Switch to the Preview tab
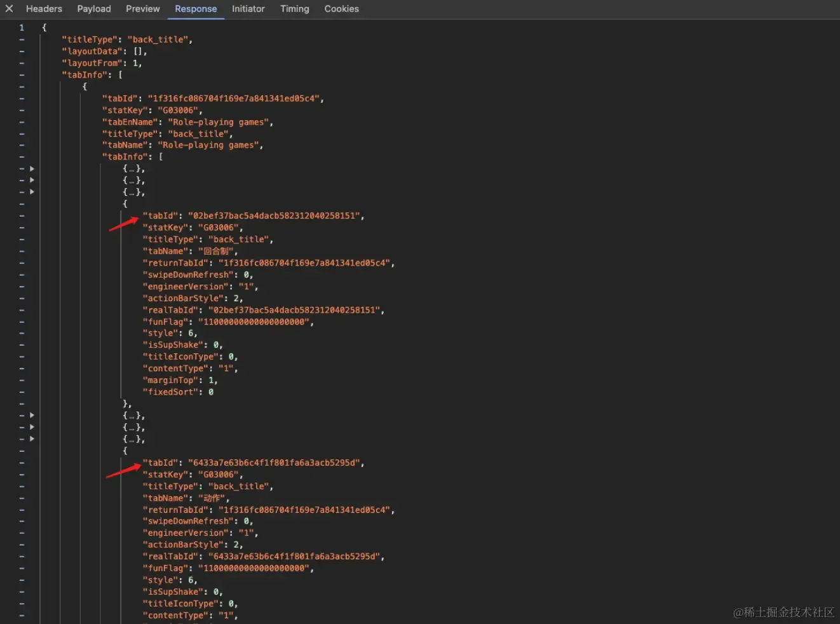 143,9
